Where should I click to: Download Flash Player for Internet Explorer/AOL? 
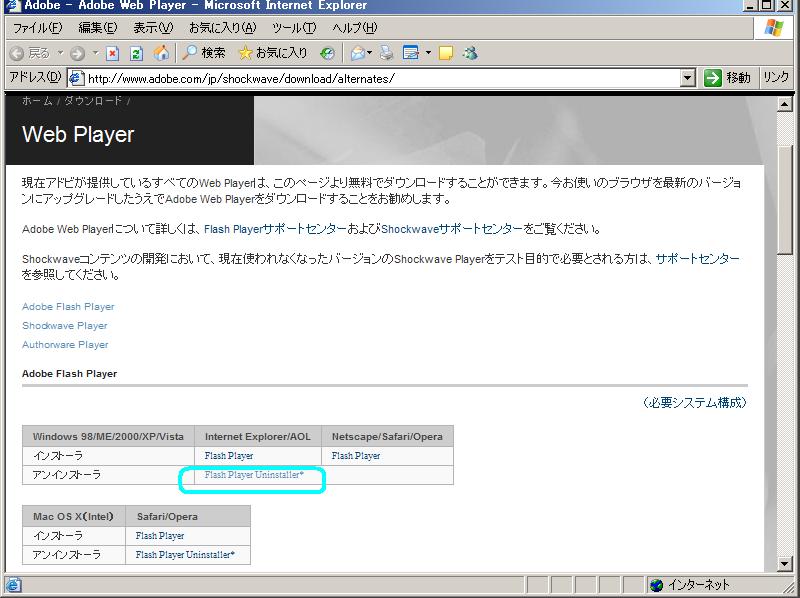[x=229, y=456]
